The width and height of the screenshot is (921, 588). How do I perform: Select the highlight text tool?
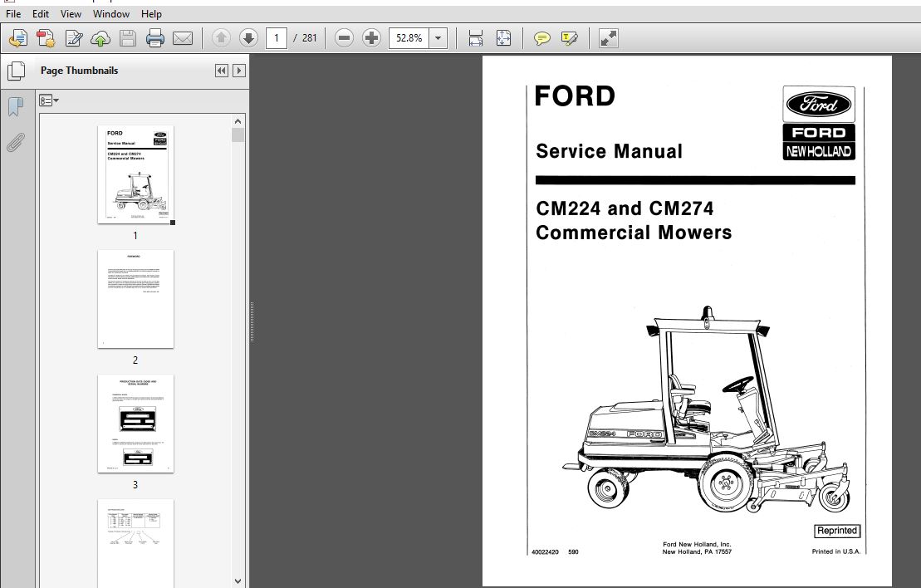coord(569,39)
